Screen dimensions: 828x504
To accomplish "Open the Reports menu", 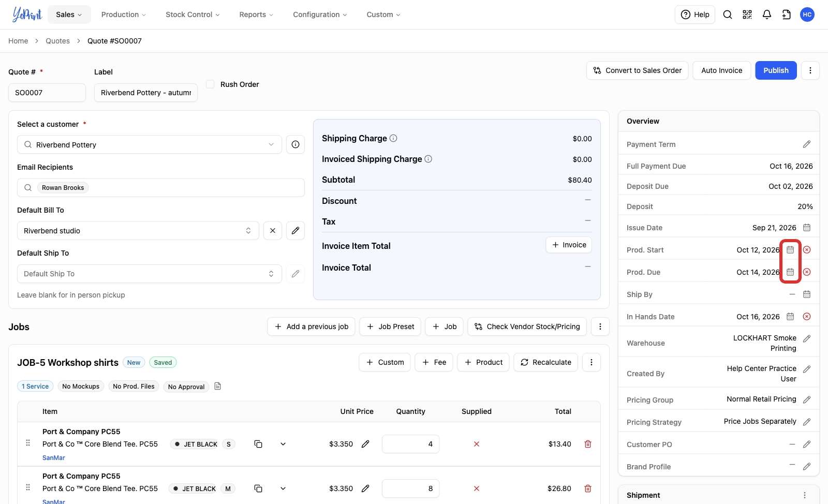I will 256,14.
